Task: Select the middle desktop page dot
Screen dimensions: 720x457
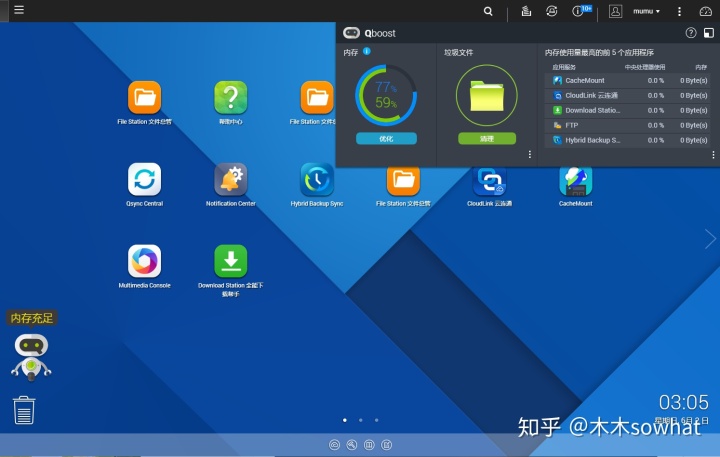Action: [x=360, y=420]
